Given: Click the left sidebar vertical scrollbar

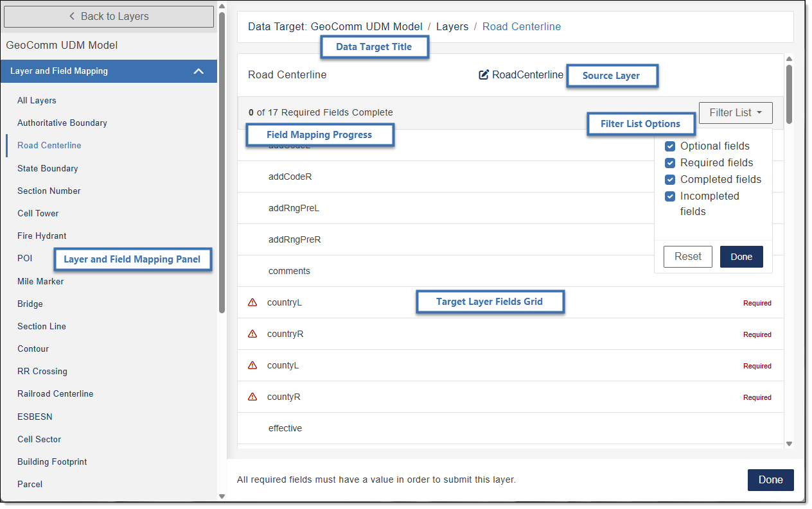Looking at the screenshot, I should (222, 160).
